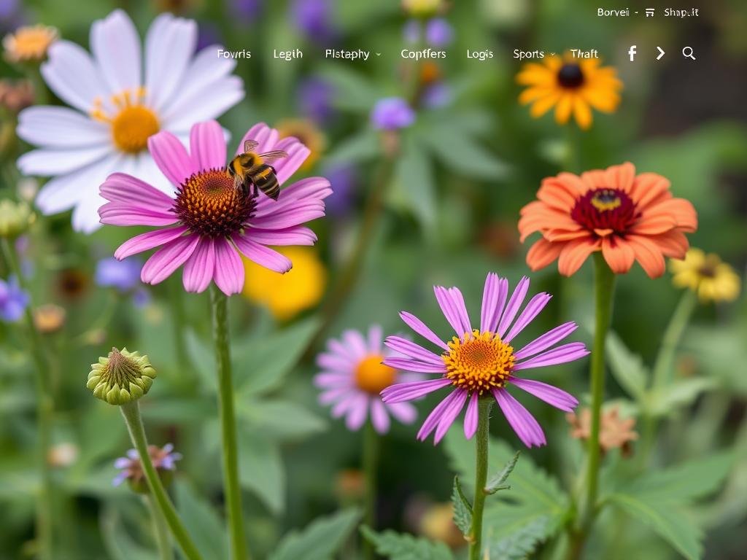Click the right chevron arrow icon

[660, 53]
